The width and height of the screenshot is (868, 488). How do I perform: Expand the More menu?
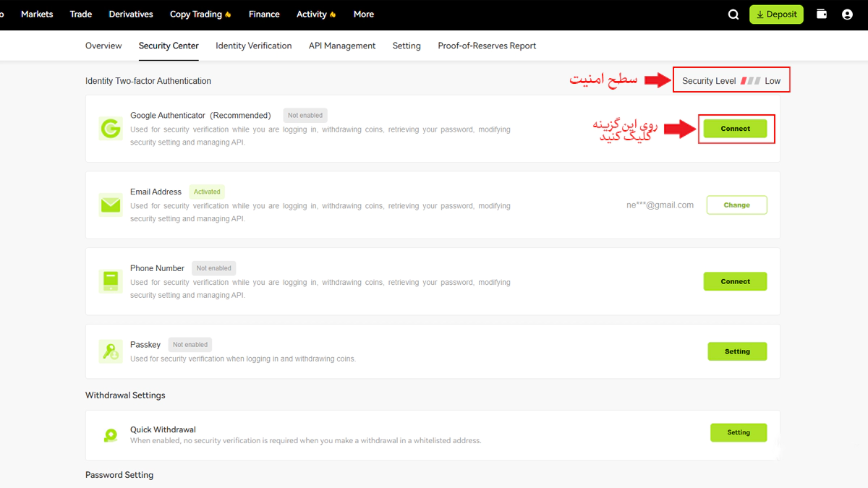363,14
